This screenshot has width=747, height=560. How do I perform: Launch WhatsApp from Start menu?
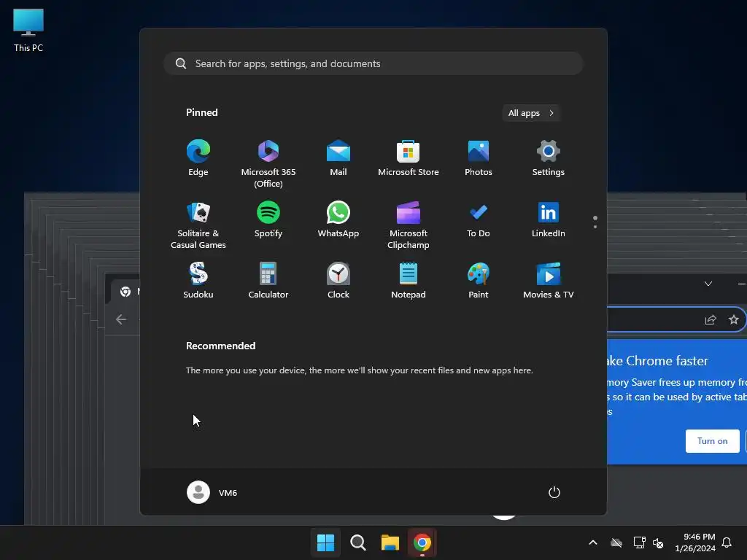tap(338, 219)
